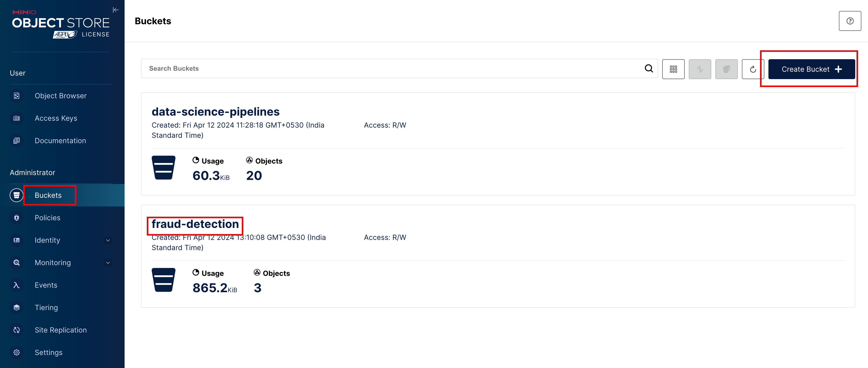The image size is (868, 368).
Task: Open the help icon button
Action: point(850,21)
